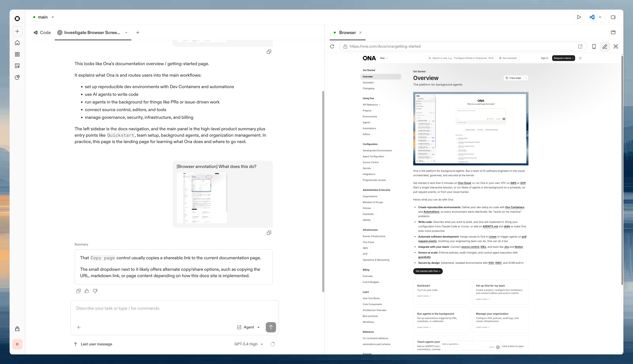Click the chat pane vertical scrollbar
This screenshot has height=364, width=633.
323,191
